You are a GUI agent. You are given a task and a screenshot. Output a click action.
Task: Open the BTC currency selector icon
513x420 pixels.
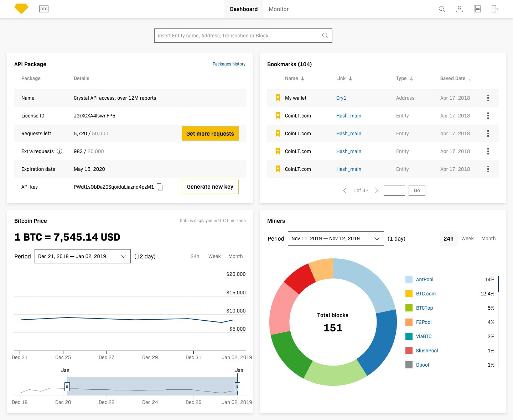coord(43,9)
